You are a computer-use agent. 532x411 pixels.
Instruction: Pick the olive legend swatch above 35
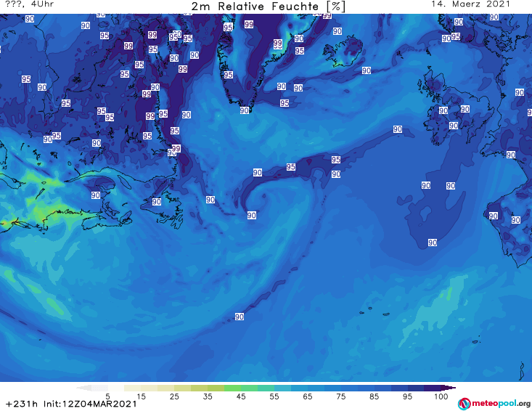click(x=199, y=388)
